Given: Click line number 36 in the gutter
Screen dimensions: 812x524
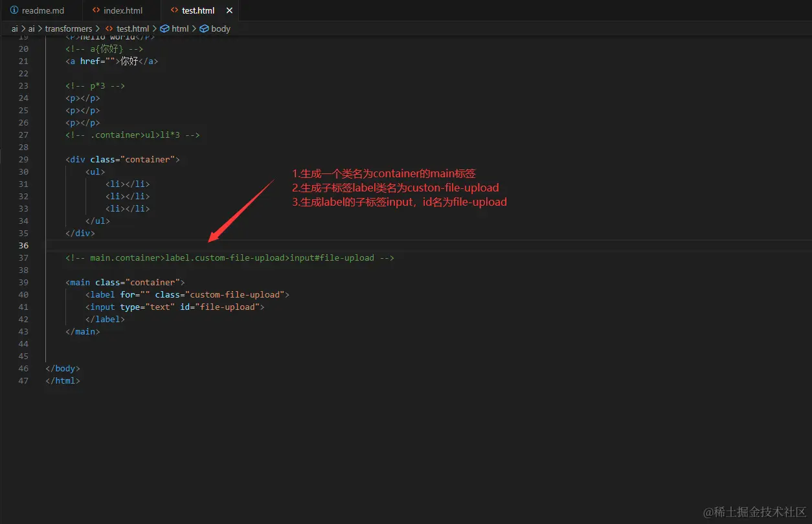Looking at the screenshot, I should pyautogui.click(x=23, y=245).
